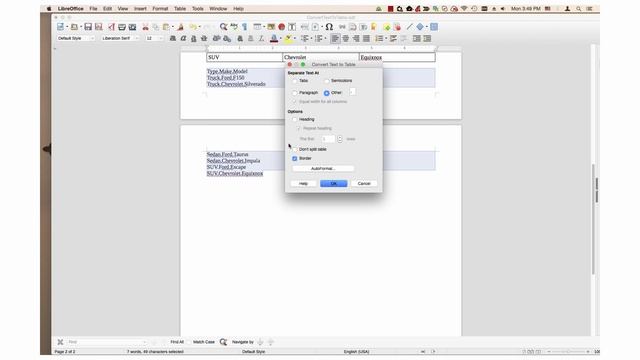The width and height of the screenshot is (640, 360).
Task: Expand the arrow beside Highlighting Color
Action: pos(295,38)
